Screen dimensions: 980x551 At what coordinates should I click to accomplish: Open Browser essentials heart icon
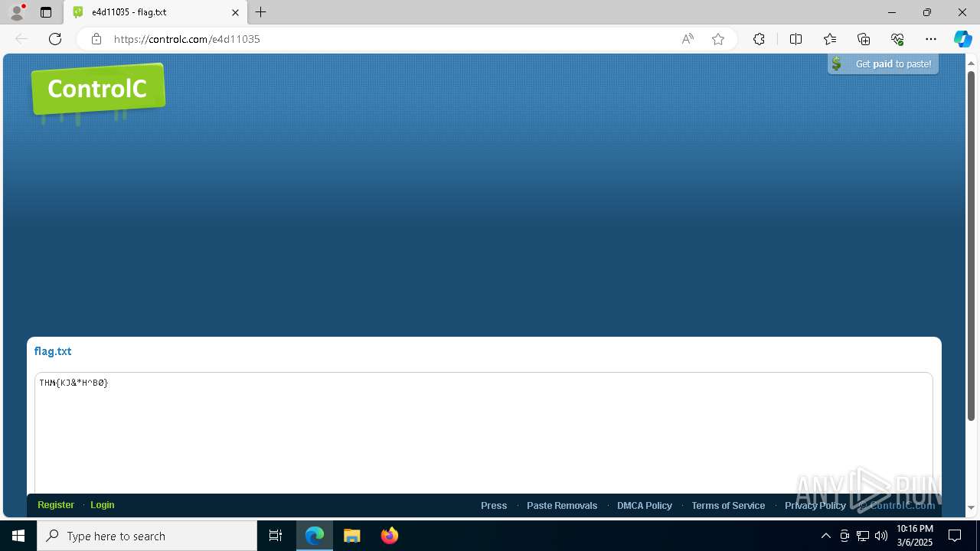897,39
